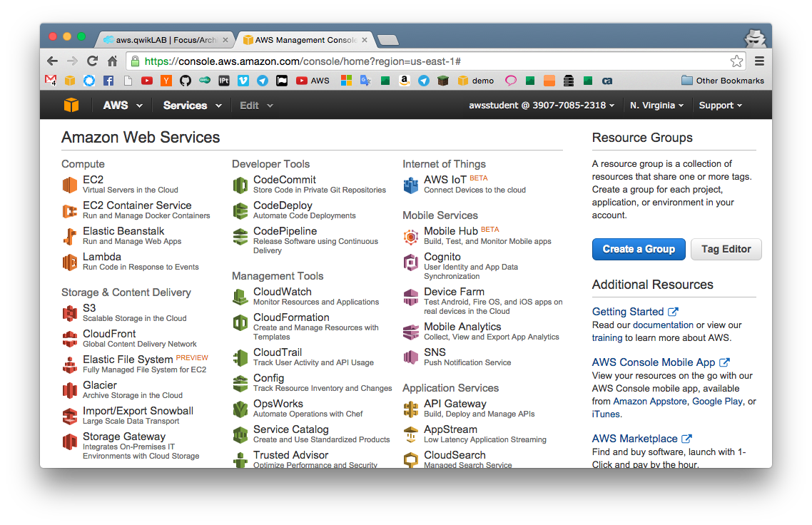
Task: Bookmark this page with the star icon
Action: 736,61
